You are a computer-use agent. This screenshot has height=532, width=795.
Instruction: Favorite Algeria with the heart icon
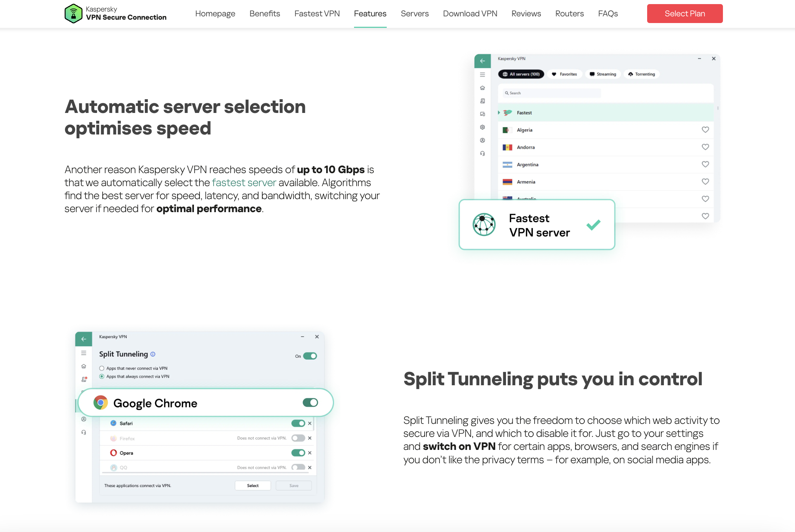pos(705,130)
